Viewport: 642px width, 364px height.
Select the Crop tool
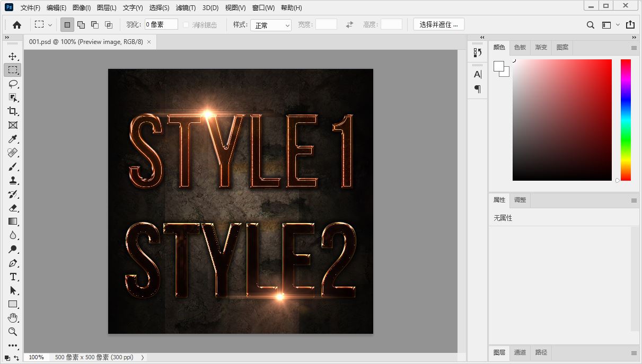tap(13, 111)
